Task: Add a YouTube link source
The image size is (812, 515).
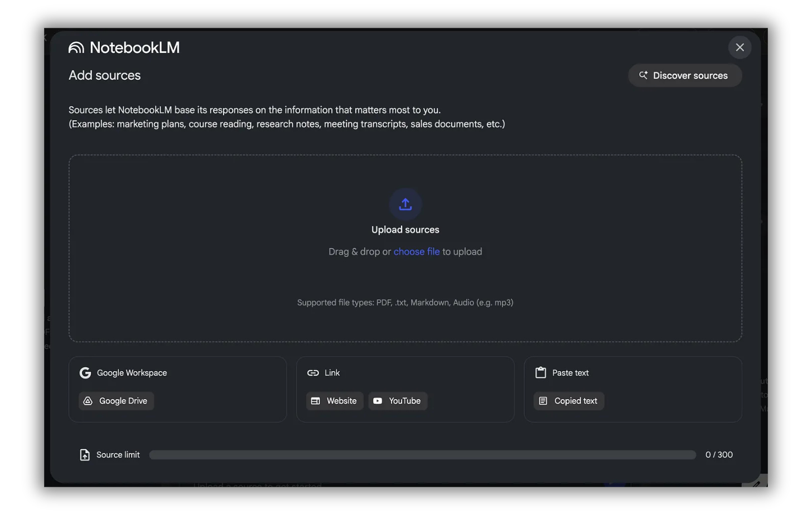Action: 398,401
